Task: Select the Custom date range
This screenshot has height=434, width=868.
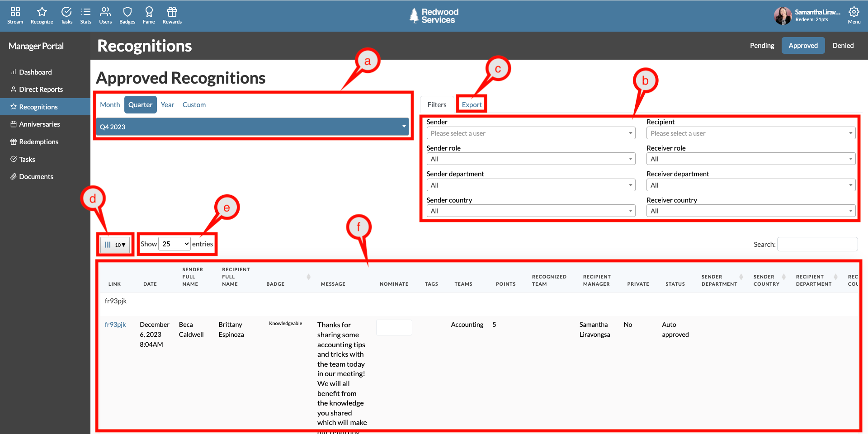Action: [194, 104]
